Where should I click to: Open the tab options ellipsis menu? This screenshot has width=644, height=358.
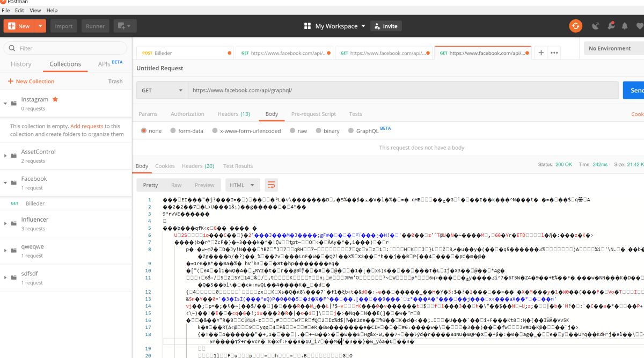coord(554,53)
